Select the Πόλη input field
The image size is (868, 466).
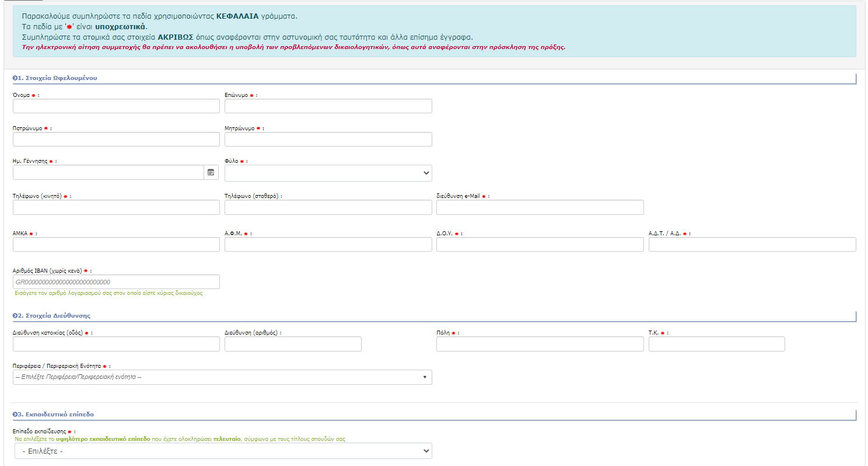(x=540, y=344)
